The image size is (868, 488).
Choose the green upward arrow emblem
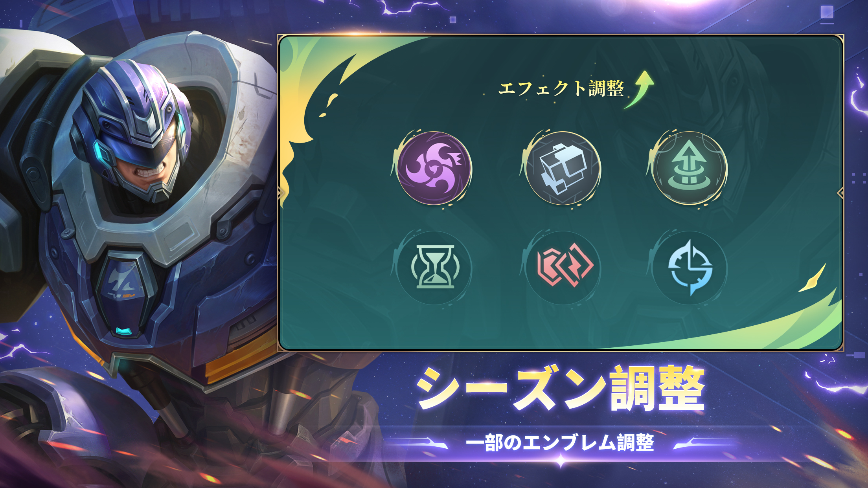pos(690,168)
